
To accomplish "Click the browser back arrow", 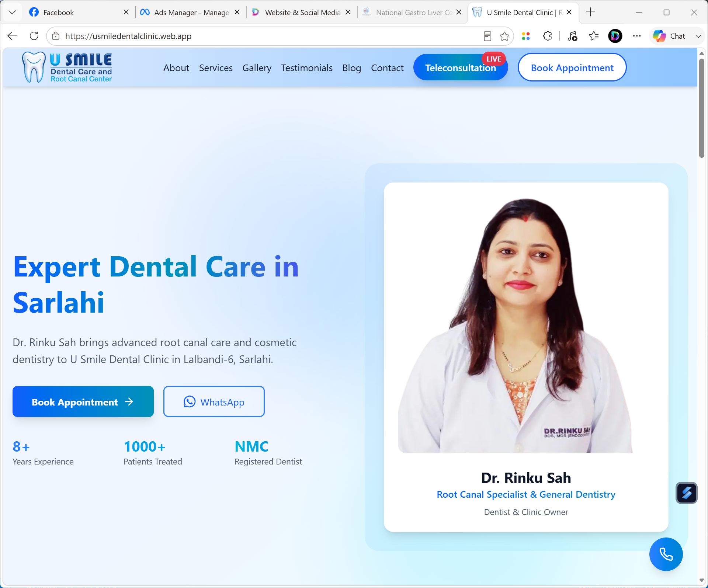I will [13, 36].
